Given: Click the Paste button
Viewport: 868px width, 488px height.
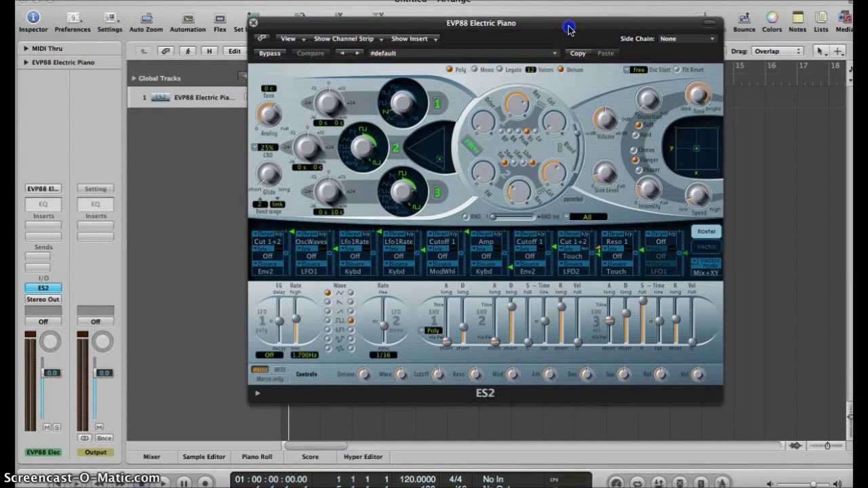Looking at the screenshot, I should click(606, 54).
